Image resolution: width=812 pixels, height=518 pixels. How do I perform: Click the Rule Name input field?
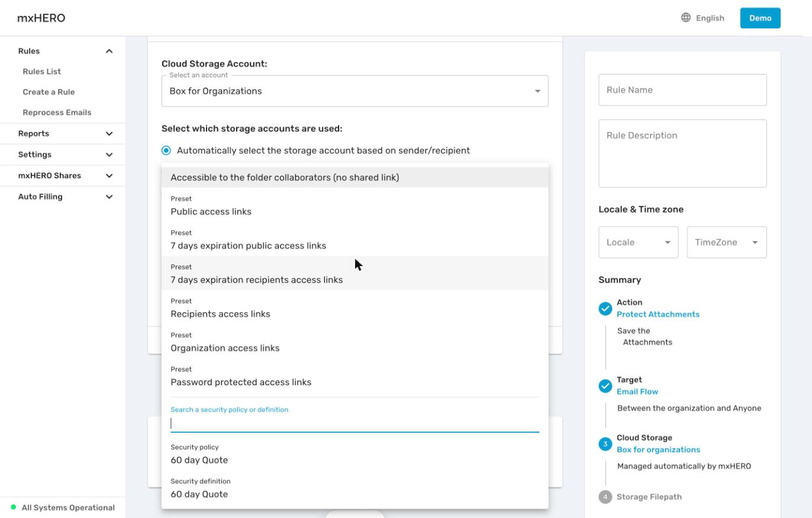pos(682,90)
